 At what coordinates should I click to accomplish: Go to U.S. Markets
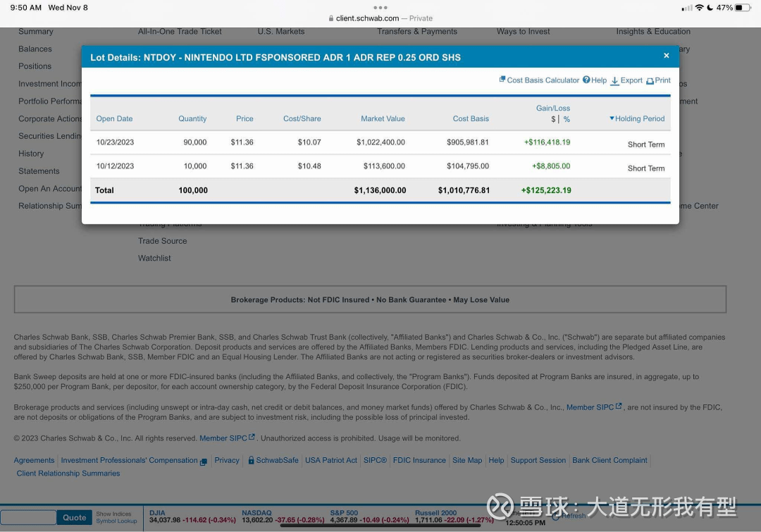point(281,32)
